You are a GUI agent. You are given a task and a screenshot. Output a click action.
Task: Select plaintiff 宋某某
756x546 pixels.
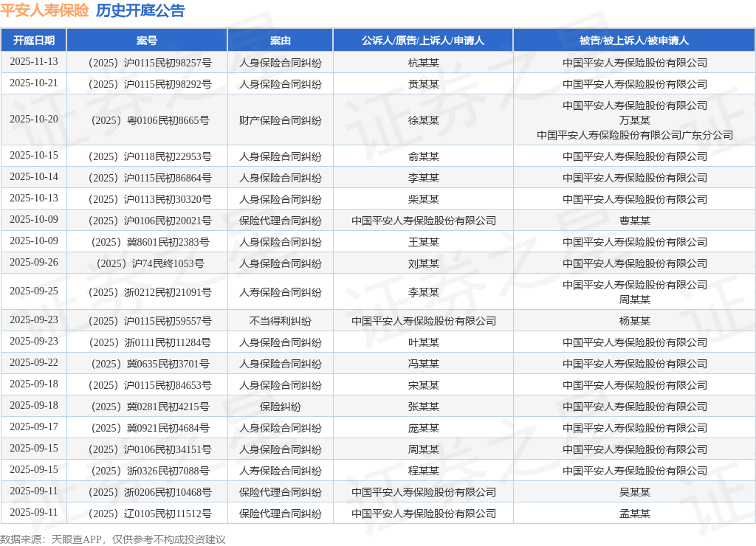(423, 386)
